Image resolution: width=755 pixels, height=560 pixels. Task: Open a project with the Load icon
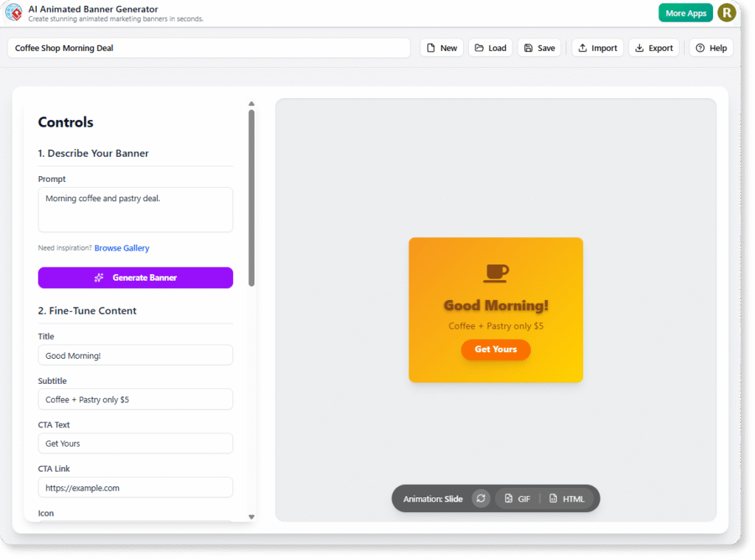pos(478,47)
